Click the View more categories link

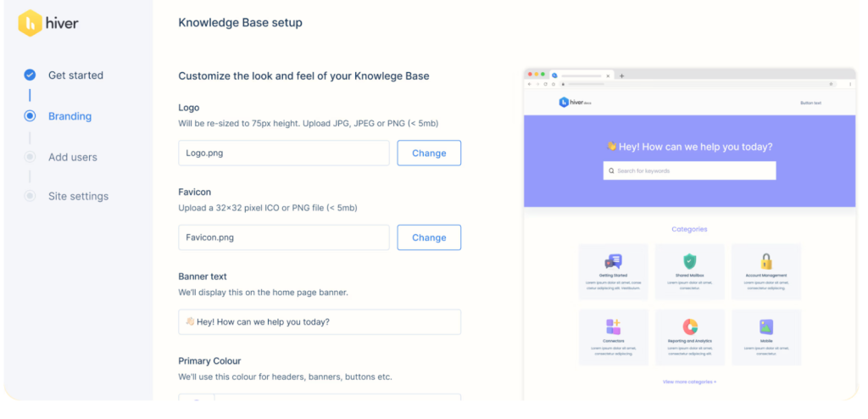point(690,382)
